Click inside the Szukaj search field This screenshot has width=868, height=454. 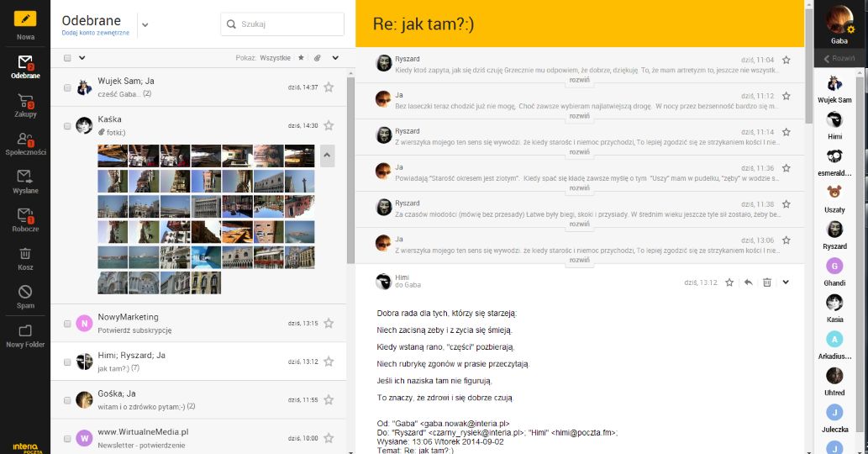282,24
